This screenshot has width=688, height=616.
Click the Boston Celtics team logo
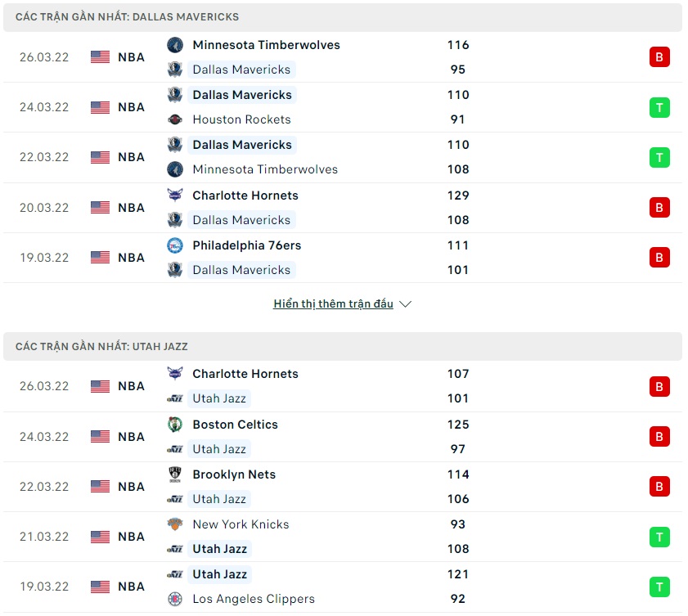175,425
